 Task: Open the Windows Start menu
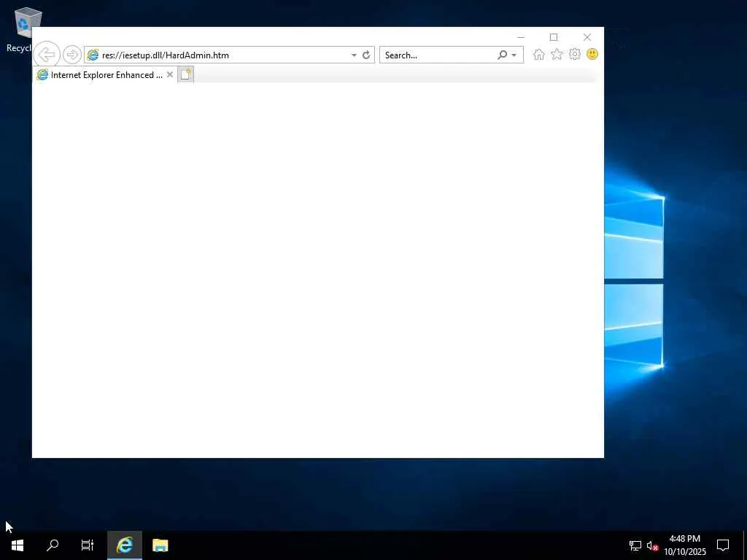coord(18,545)
